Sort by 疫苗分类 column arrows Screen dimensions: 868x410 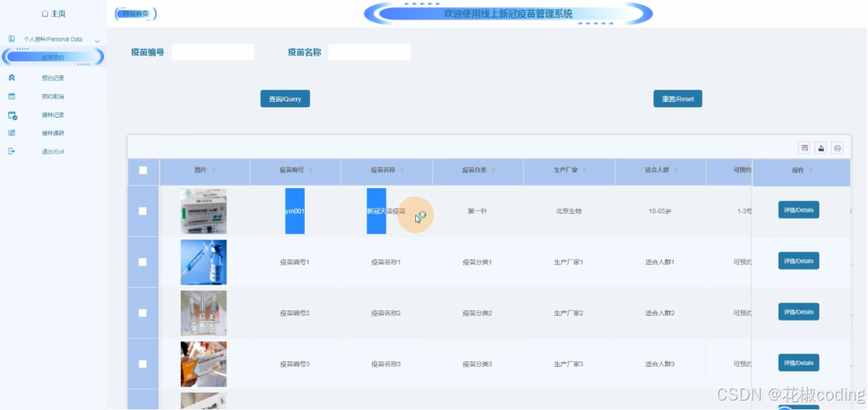click(x=494, y=170)
